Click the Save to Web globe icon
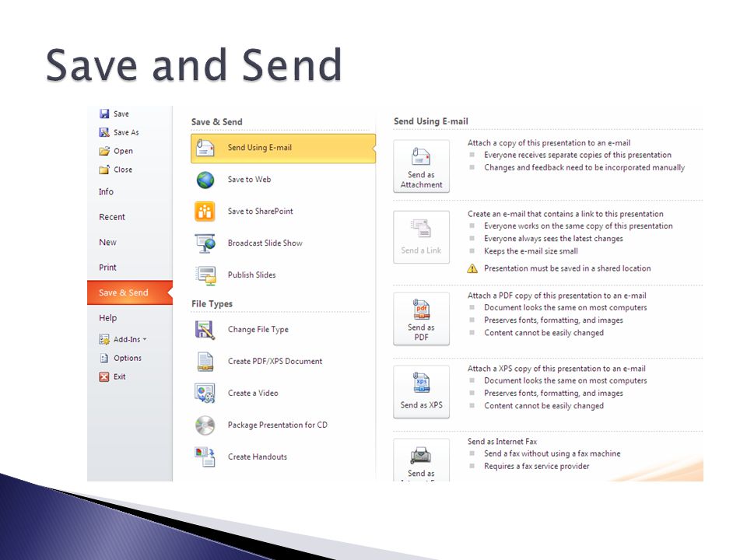This screenshot has height=560, width=747. pos(205,180)
